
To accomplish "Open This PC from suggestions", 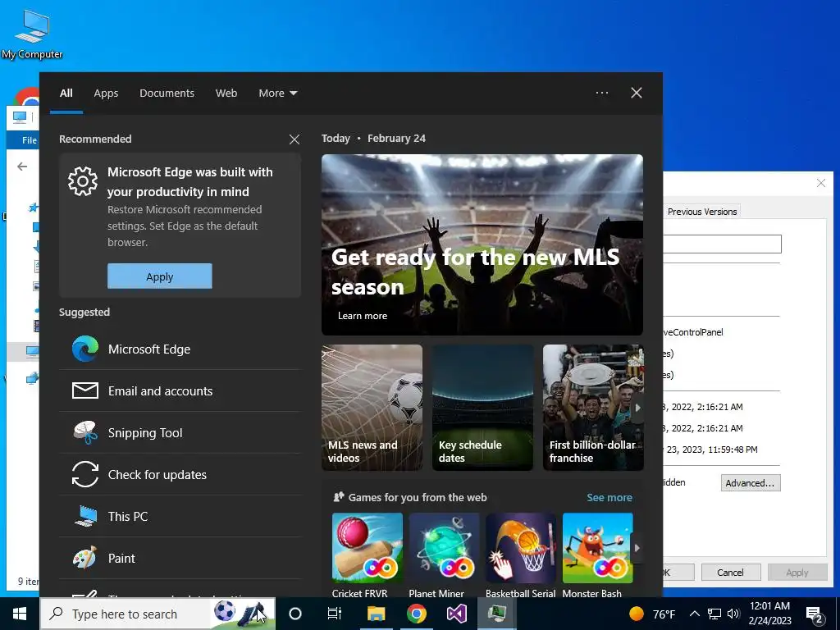I will point(180,517).
